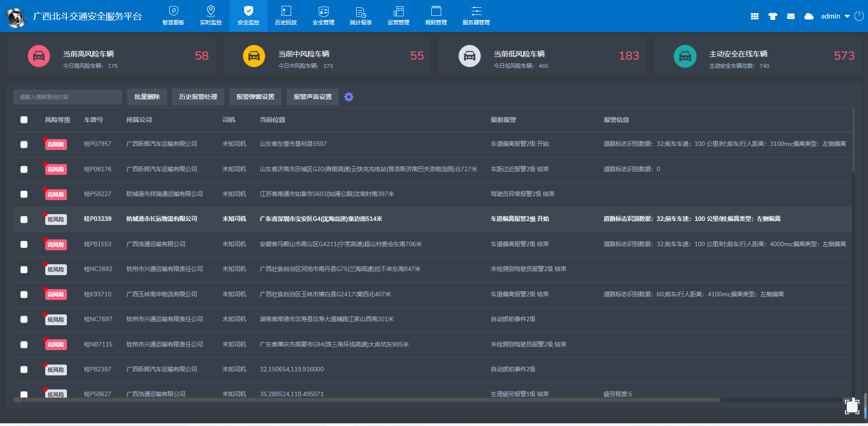
Task: Click the red high-risk vehicle car icon
Action: 39,56
